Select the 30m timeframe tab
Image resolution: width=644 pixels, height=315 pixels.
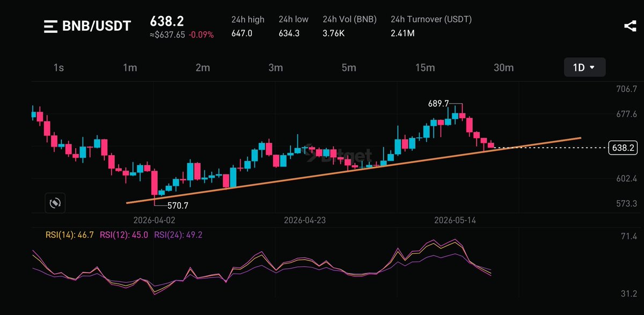(x=503, y=68)
